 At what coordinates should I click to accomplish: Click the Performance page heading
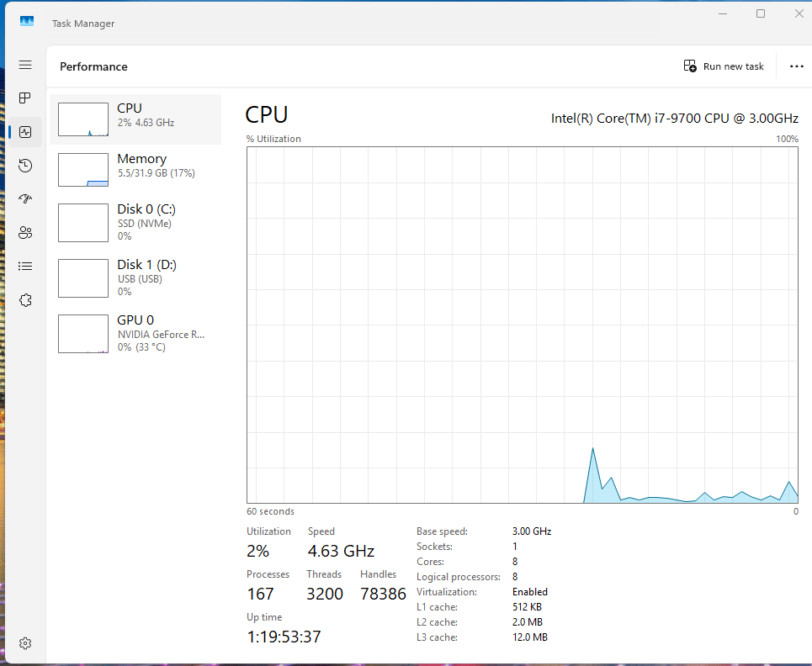pyautogui.click(x=93, y=66)
